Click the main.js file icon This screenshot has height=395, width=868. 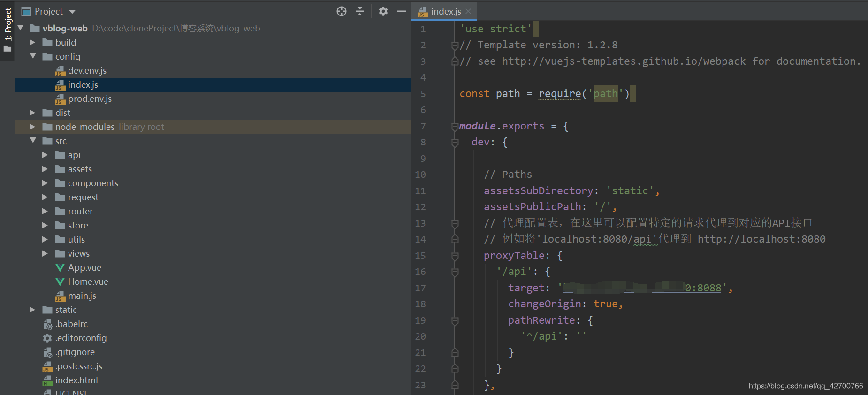click(60, 296)
